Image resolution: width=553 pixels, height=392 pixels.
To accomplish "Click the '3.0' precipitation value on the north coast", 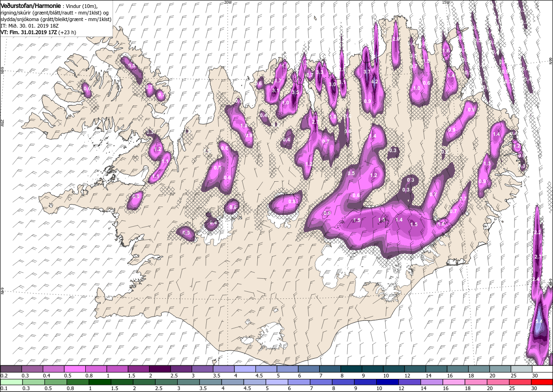I will tap(332, 84).
